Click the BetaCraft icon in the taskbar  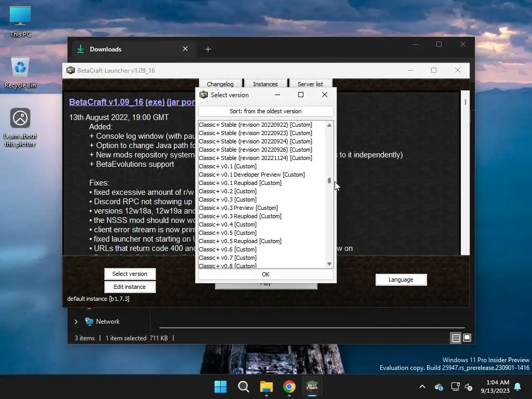coord(312,387)
